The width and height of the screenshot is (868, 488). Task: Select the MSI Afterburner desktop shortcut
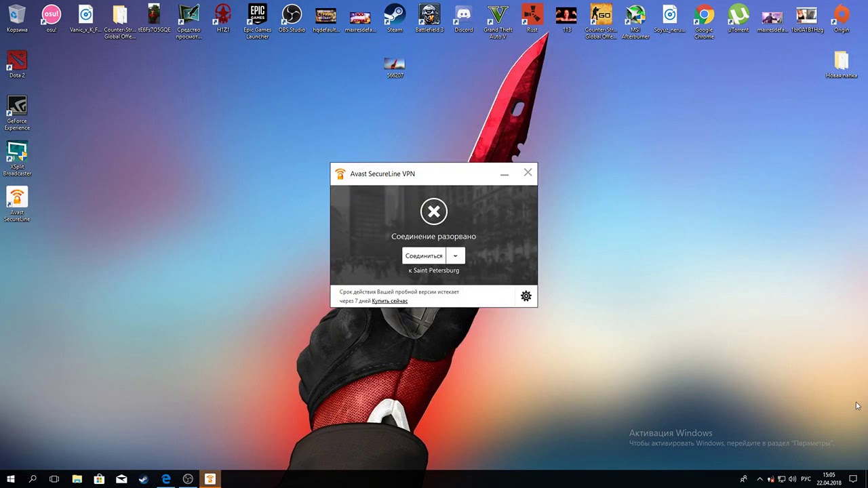635,22
